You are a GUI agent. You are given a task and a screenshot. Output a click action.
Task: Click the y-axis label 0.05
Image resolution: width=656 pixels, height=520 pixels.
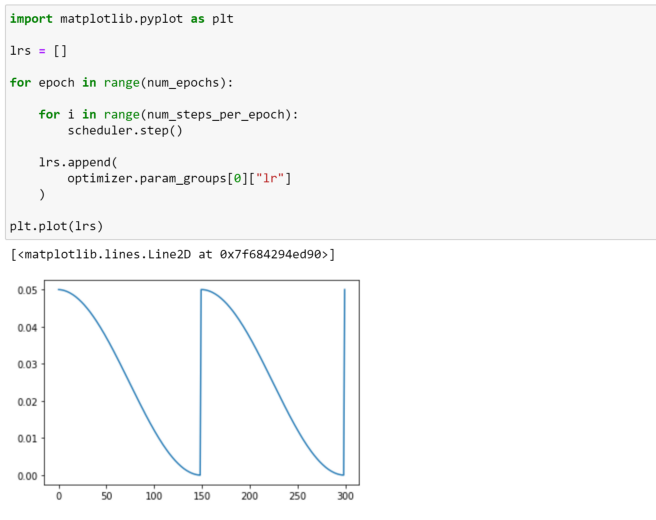27,290
